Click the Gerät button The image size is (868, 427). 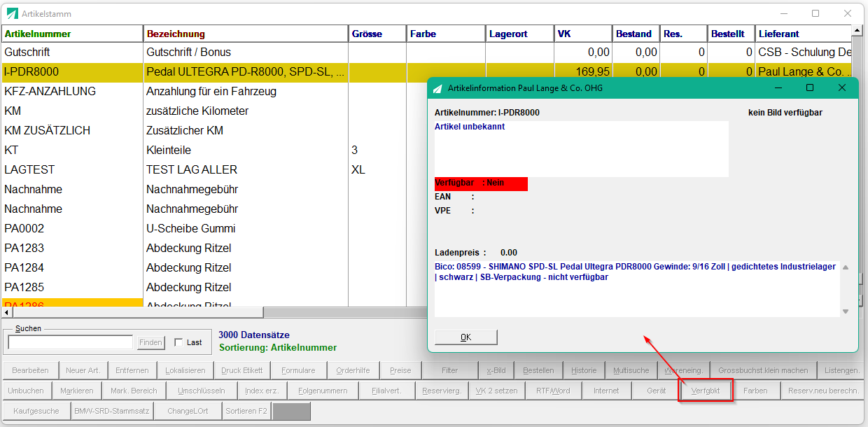[x=656, y=391]
